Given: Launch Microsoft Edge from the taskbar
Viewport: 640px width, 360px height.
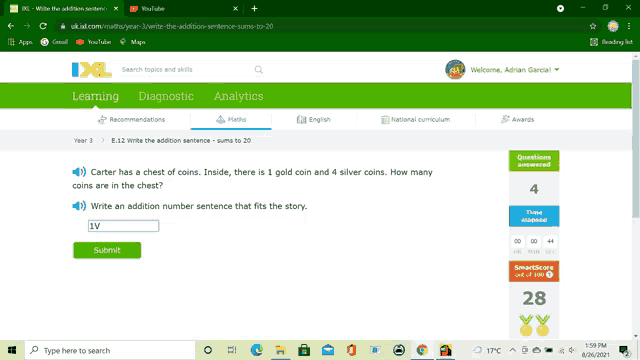Looking at the screenshot, I should 256,350.
